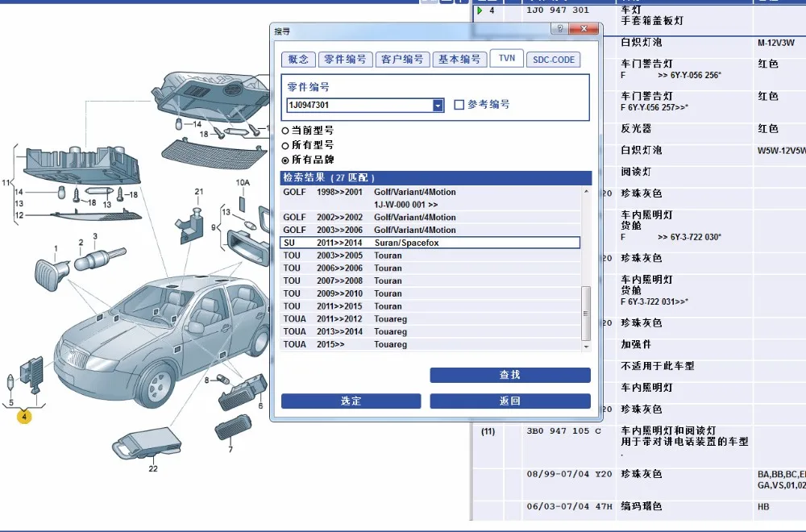806x532 pixels.
Task: Click the M-12V3W bulb specification
Action: point(776,43)
